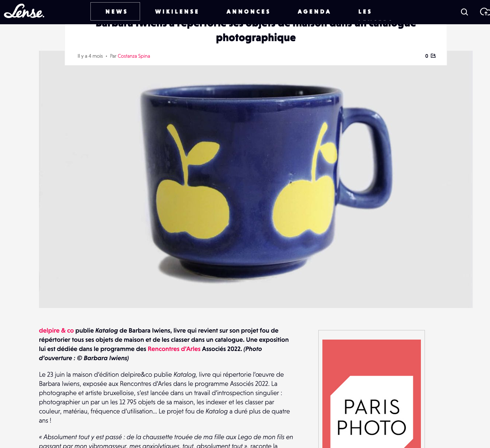Viewport: 490px width, 448px height.
Task: Click the share count number 0
Action: pyautogui.click(x=427, y=56)
